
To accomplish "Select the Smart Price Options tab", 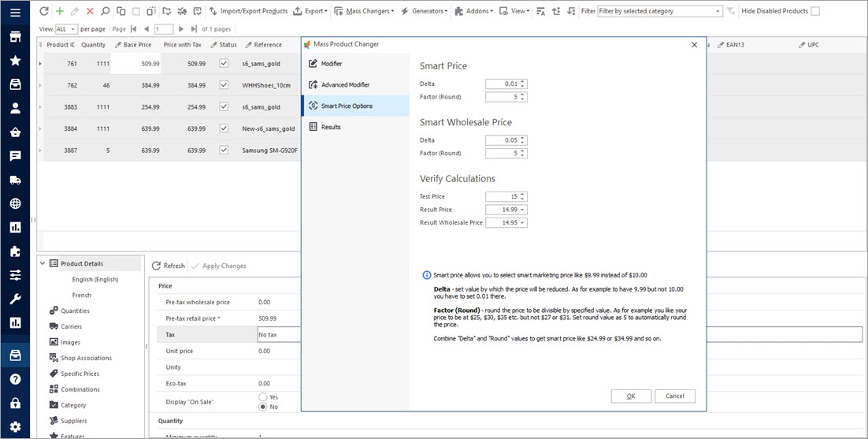I will pos(355,106).
